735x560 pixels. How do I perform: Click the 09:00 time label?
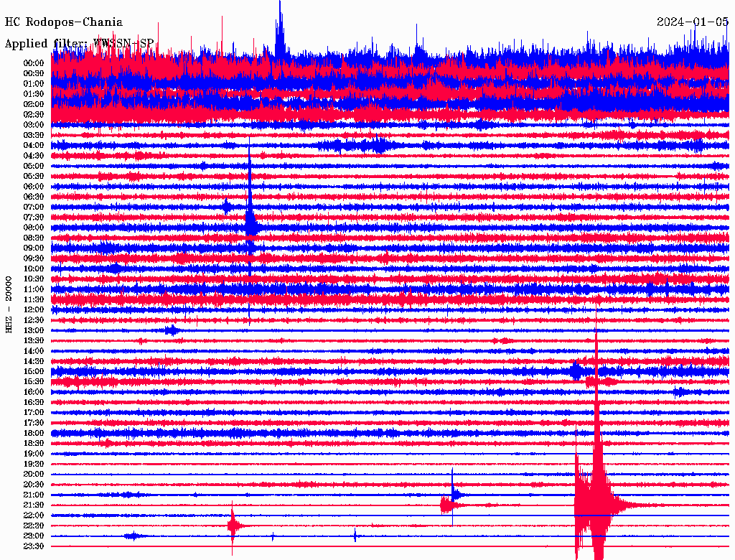(34, 248)
